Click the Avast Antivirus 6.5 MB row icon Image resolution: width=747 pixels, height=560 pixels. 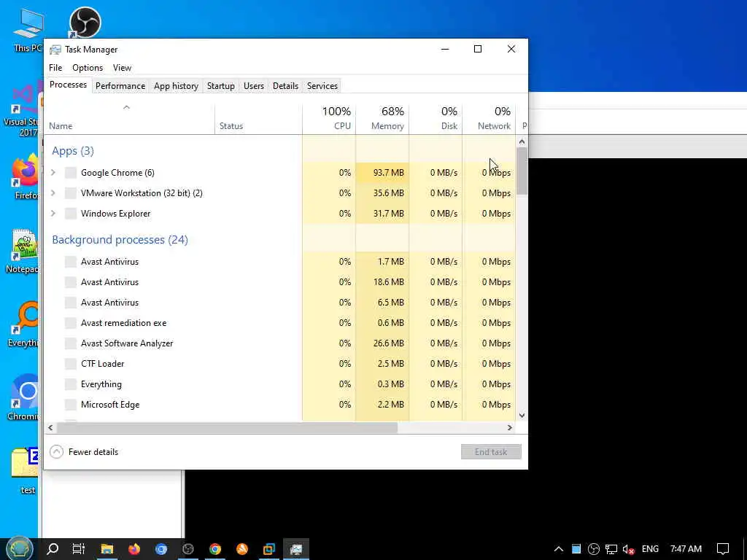pyautogui.click(x=71, y=303)
